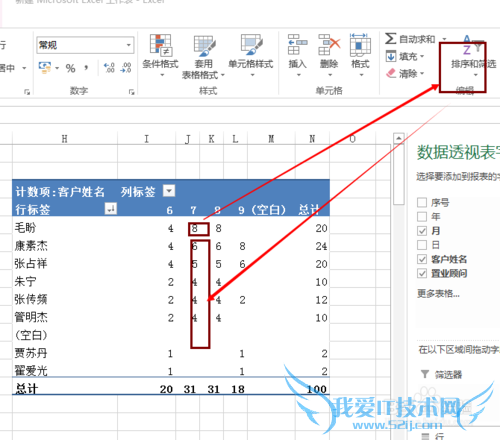Select column K header
This screenshot has width=500, height=440.
point(211,139)
